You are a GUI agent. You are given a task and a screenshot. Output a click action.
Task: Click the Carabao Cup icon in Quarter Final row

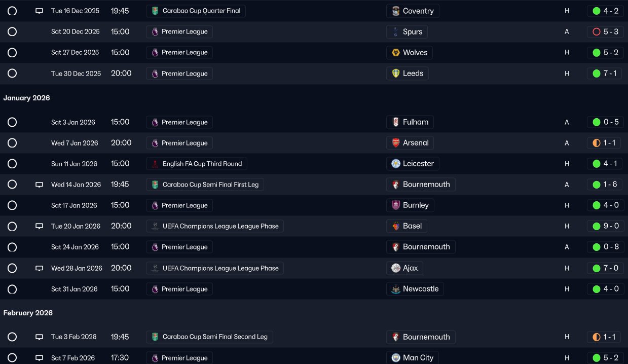tap(155, 11)
